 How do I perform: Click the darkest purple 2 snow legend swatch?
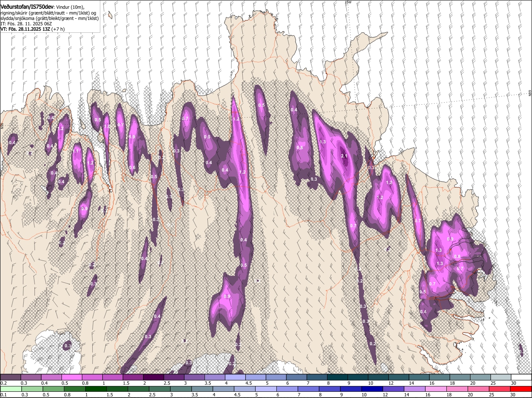click(x=153, y=377)
